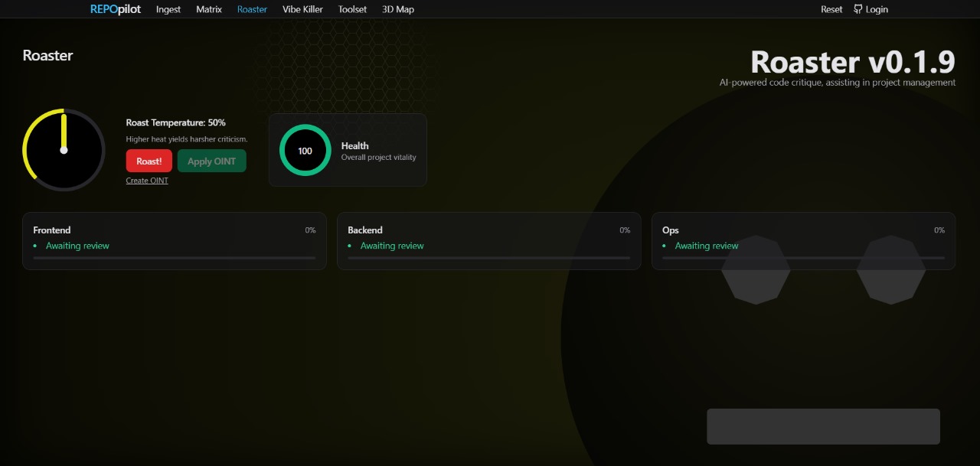
Task: Click the GitHub icon beside Login
Action: pyautogui.click(x=858, y=9)
